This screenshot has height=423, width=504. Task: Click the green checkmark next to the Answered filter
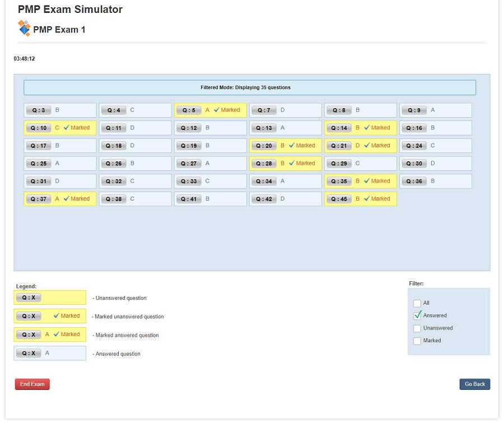pyautogui.click(x=417, y=315)
